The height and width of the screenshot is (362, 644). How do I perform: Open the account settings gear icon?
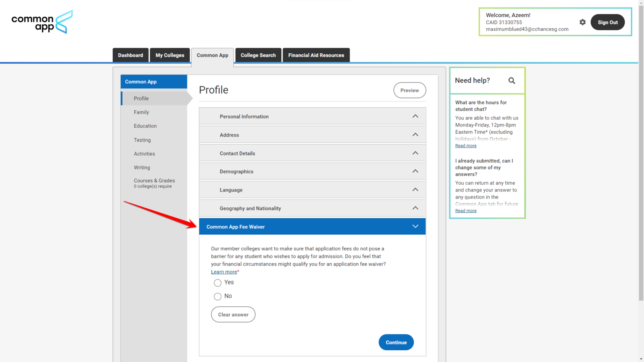click(x=582, y=22)
